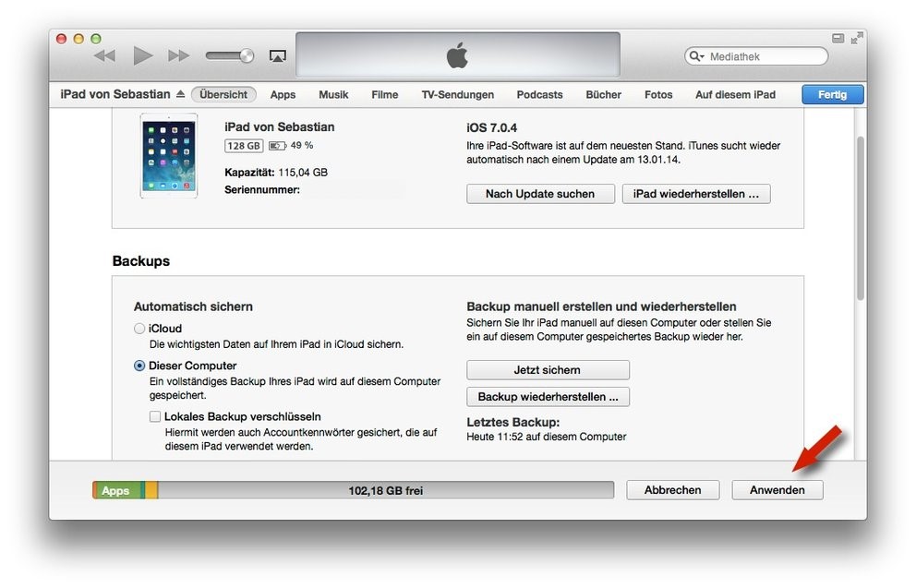Select the iCloud backup radio button
Image resolution: width=916 pixels, height=588 pixels.
[139, 329]
